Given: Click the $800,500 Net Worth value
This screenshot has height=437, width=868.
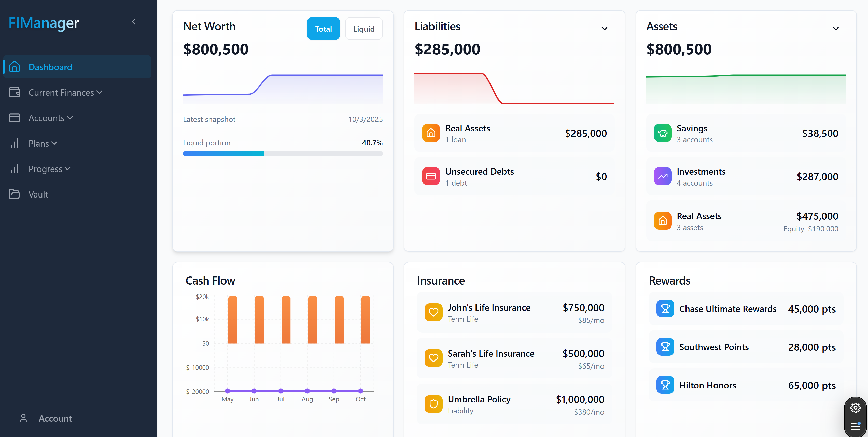Looking at the screenshot, I should coord(216,49).
